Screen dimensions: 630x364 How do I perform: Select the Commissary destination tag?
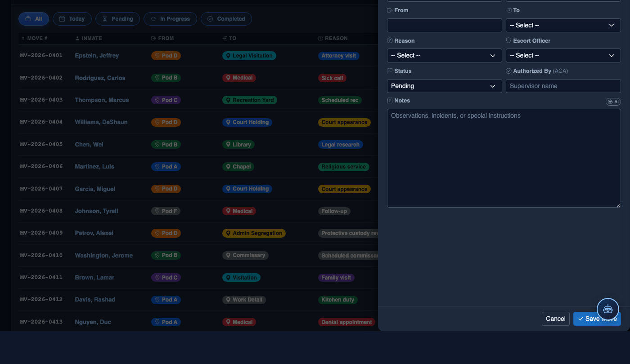pyautogui.click(x=245, y=255)
